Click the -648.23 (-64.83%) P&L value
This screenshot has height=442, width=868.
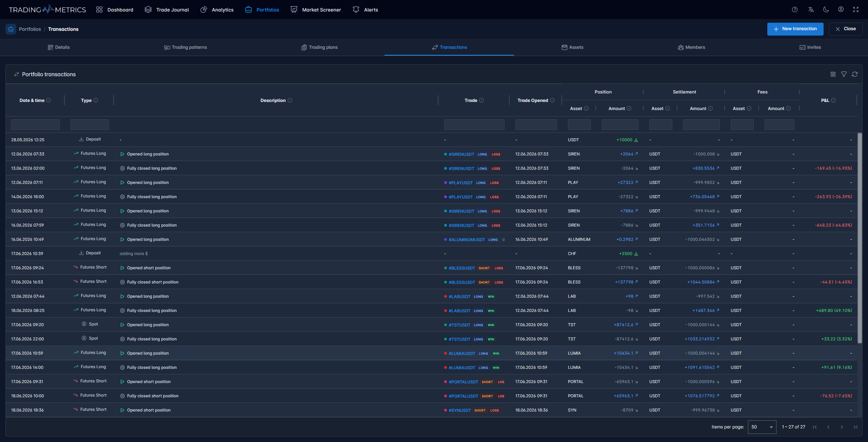click(x=833, y=225)
